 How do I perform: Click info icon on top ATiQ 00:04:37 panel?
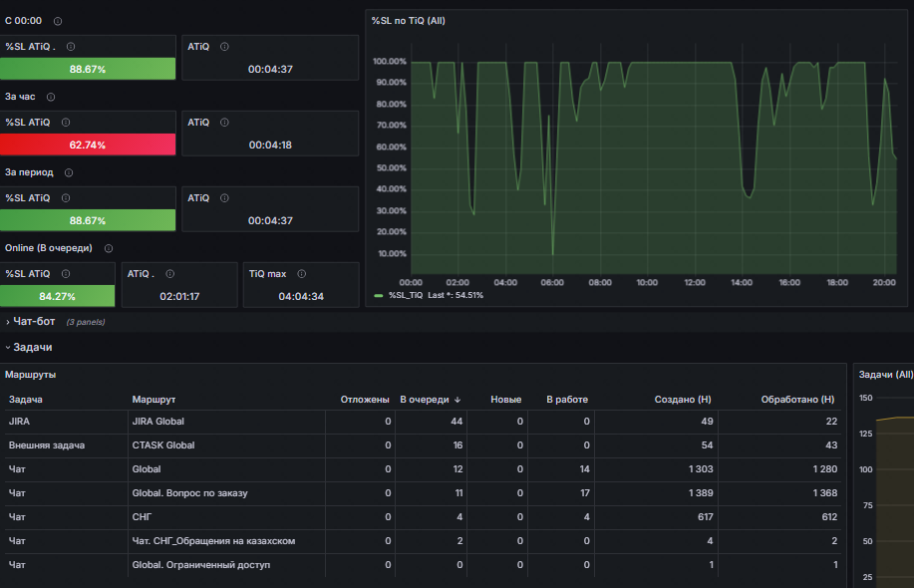[224, 47]
